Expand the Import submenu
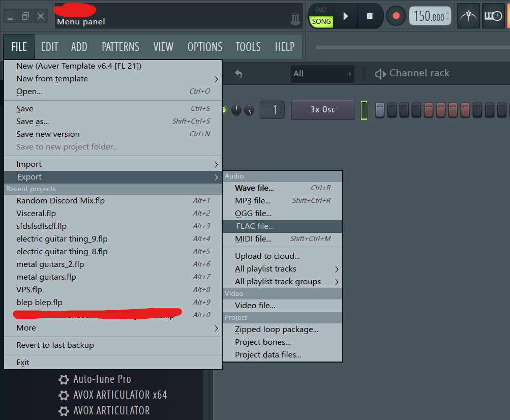Image resolution: width=510 pixels, height=420 pixels. 113,164
